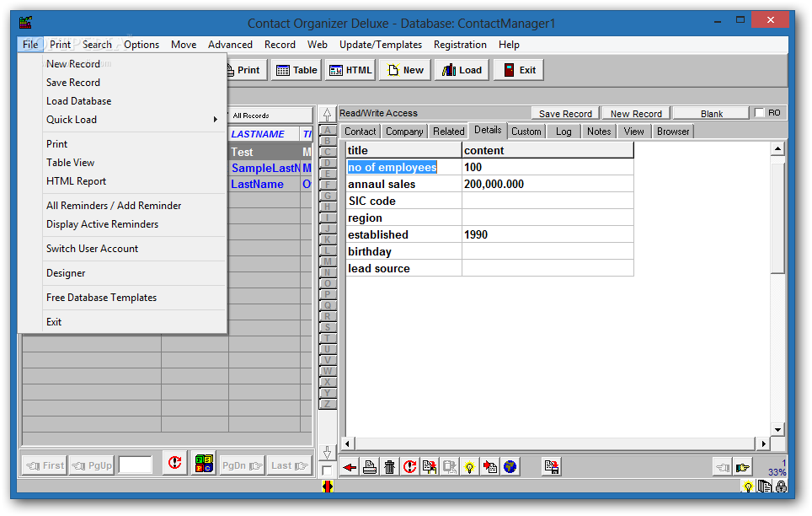Click the colorful FSPC blocks icon

click(204, 463)
